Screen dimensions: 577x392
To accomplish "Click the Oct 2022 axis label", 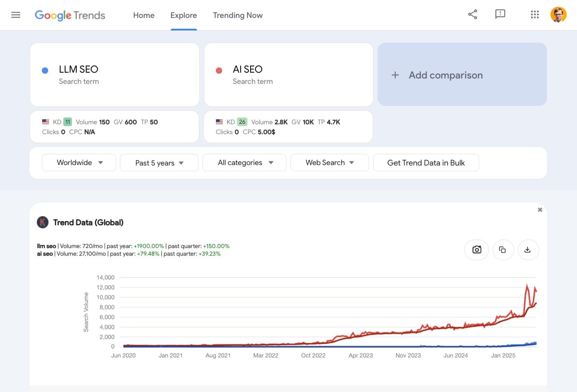I will coord(313,355).
